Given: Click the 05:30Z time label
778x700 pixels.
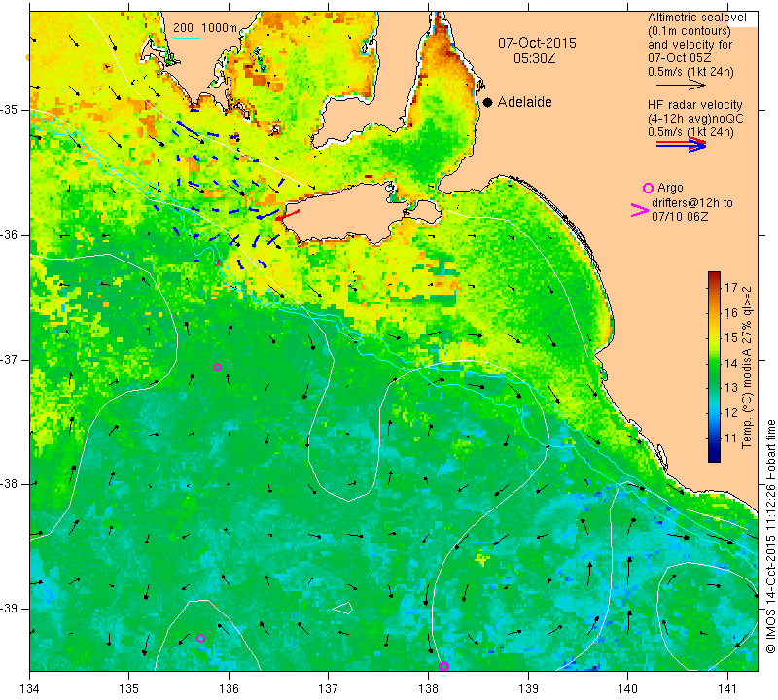Looking at the screenshot, I should coord(534,58).
